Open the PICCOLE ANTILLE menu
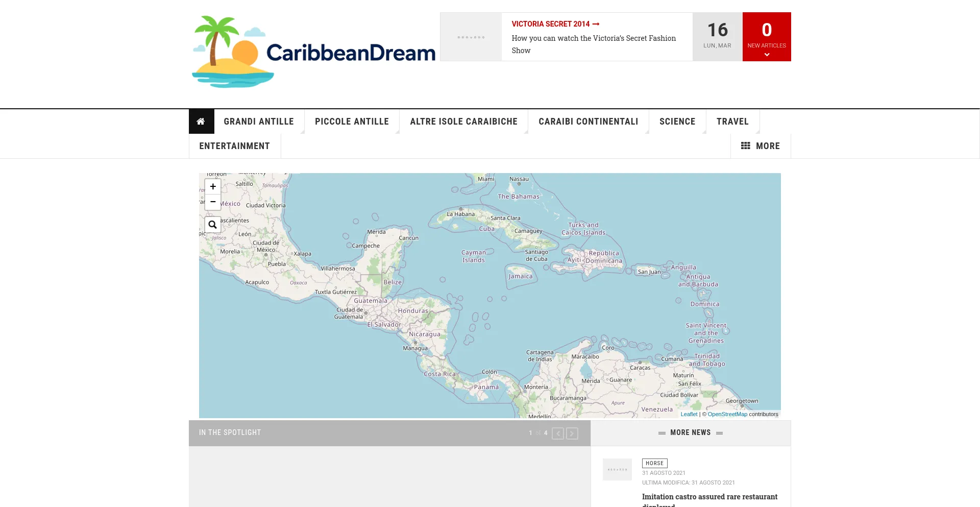This screenshot has width=980, height=507. tap(352, 122)
